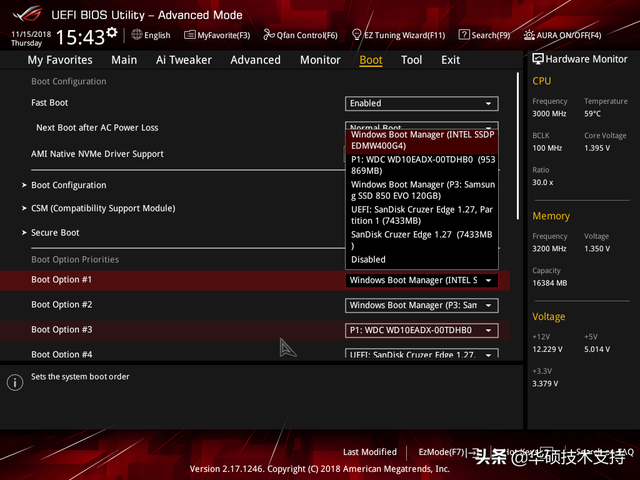This screenshot has width=640, height=480.
Task: Switch to the Tool tab
Action: click(411, 60)
